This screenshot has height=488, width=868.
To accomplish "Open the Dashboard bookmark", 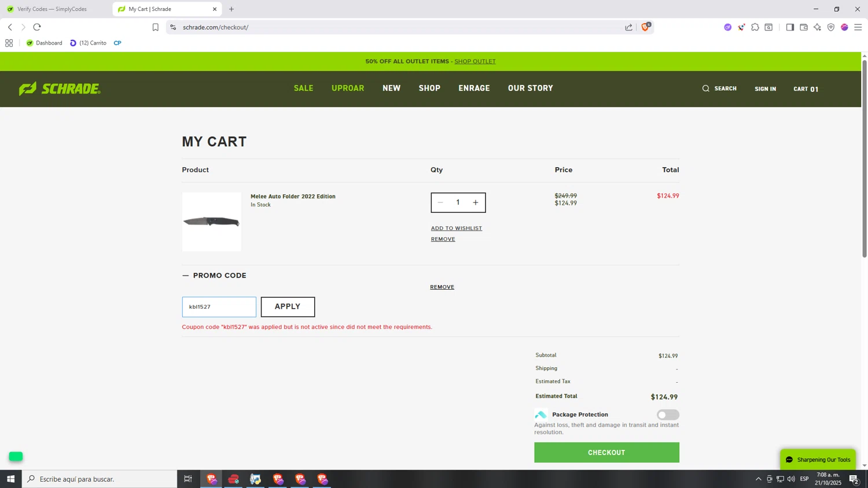I will 45,43.
